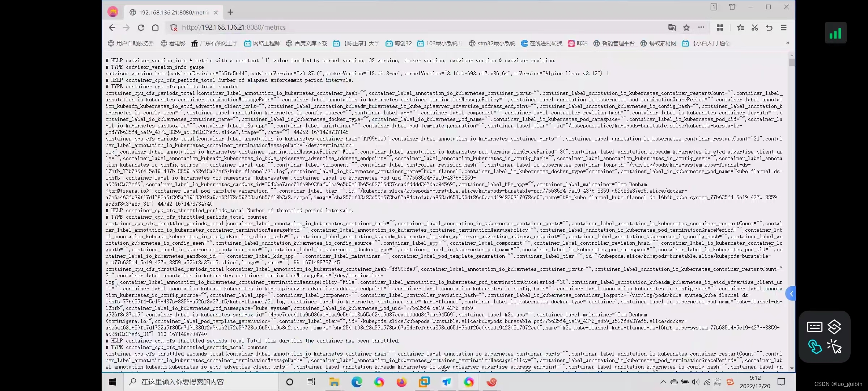Show hidden system tray icons
Viewport: 868px width, 391px height.
click(663, 382)
